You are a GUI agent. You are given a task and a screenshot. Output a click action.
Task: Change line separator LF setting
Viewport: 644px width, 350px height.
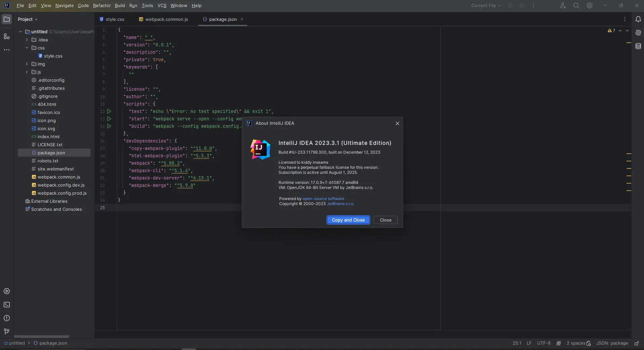click(x=529, y=343)
